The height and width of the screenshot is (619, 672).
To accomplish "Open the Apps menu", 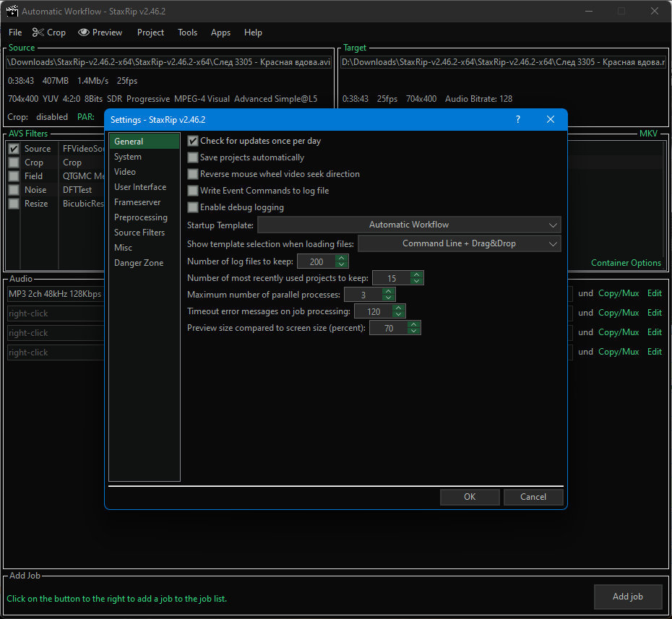I will point(220,33).
